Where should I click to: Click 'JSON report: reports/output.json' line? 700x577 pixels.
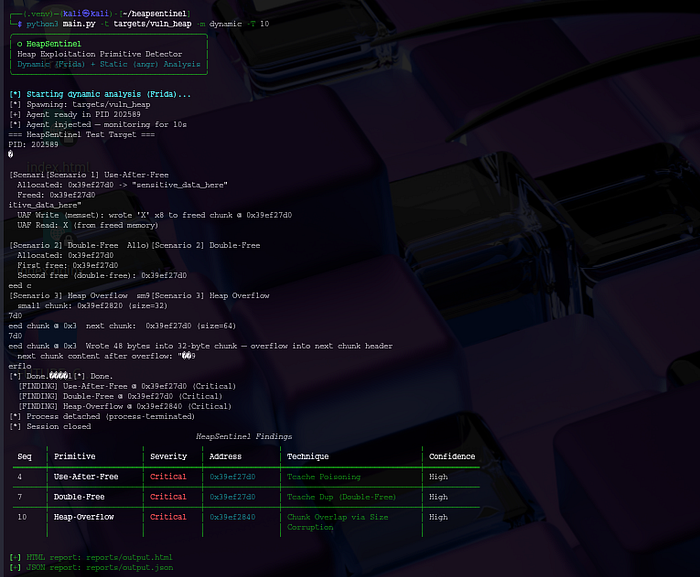point(91,568)
